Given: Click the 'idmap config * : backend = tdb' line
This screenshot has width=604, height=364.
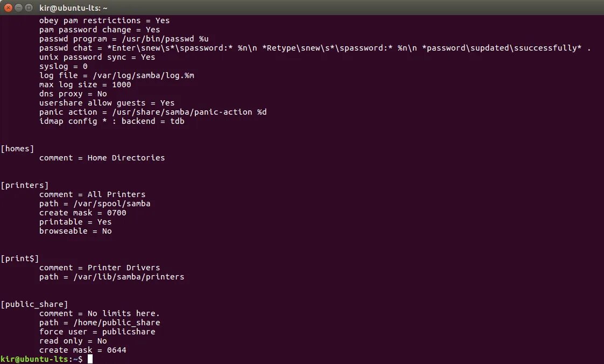Looking at the screenshot, I should point(111,121).
